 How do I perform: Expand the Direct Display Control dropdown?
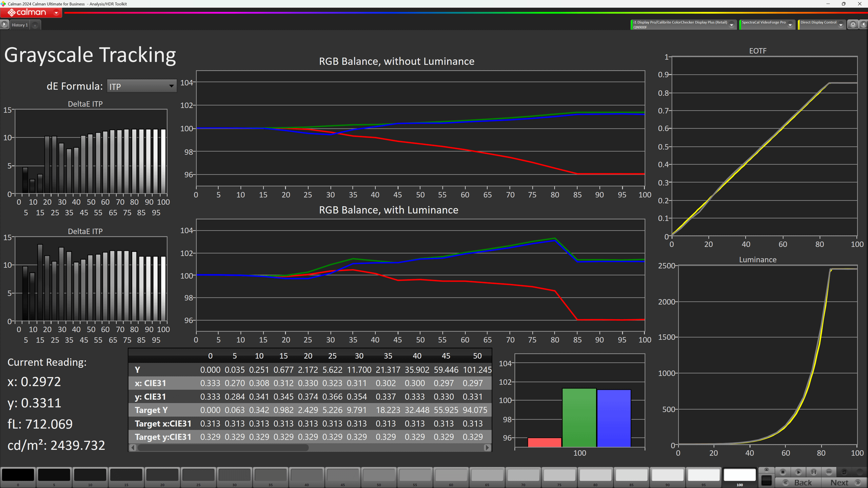click(x=841, y=25)
